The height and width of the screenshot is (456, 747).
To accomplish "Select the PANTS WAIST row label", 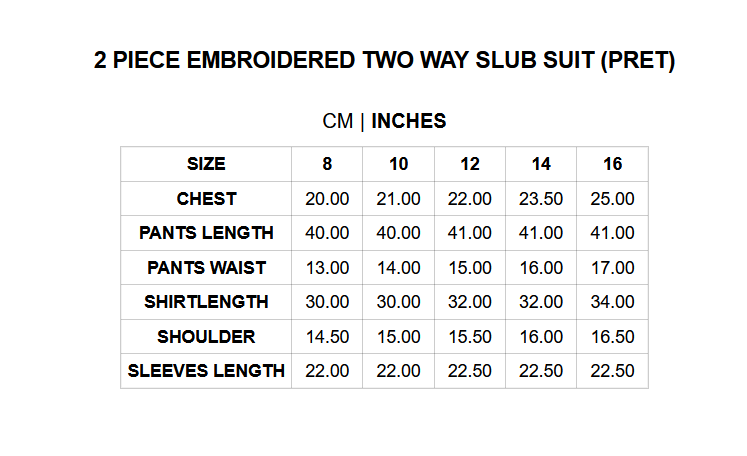I will pos(206,268).
